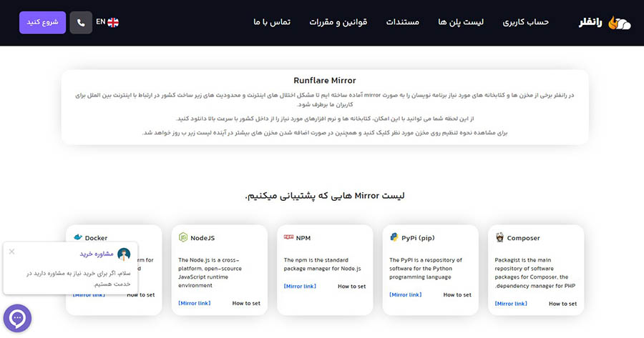Open the NodeJS Mirror link
644x338 pixels.
[x=194, y=303]
